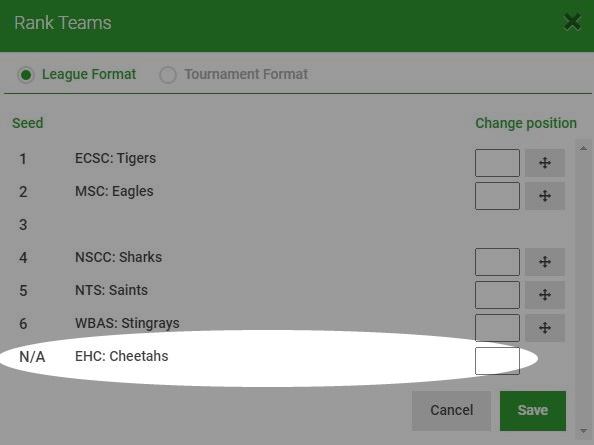Close the Rank Teams dialog with X

(x=572, y=22)
